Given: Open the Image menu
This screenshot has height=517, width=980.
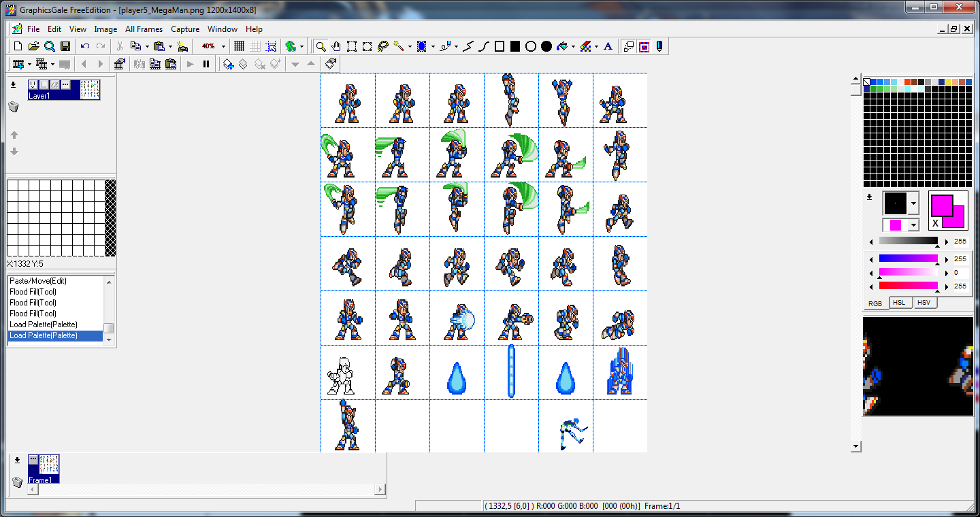Looking at the screenshot, I should pos(105,29).
